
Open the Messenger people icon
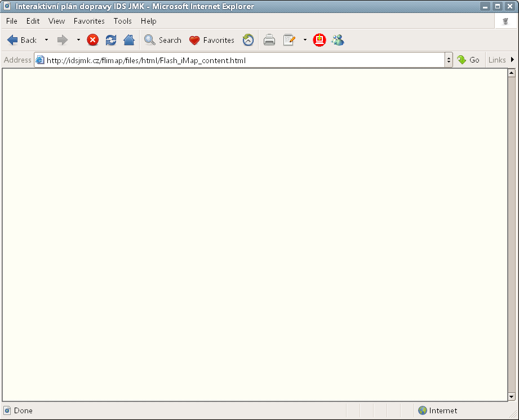[338, 40]
